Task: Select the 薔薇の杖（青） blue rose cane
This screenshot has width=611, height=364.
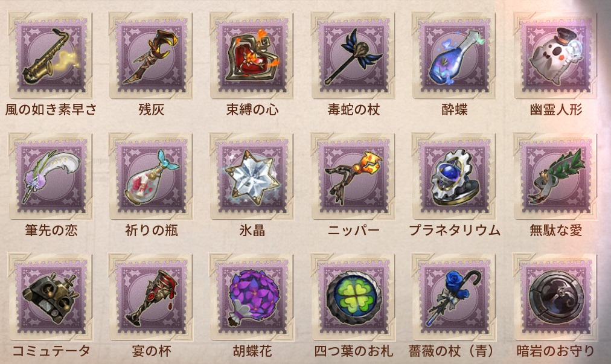Action: coord(455,297)
